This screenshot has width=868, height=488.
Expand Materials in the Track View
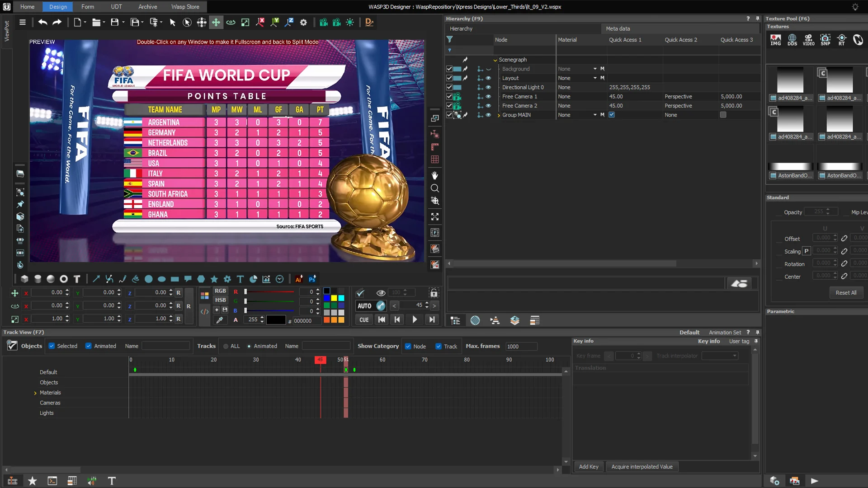(36, 392)
